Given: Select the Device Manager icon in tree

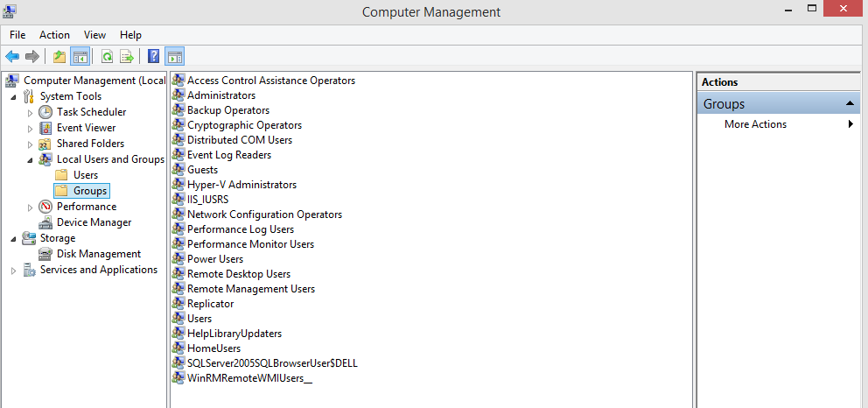Looking at the screenshot, I should point(45,222).
